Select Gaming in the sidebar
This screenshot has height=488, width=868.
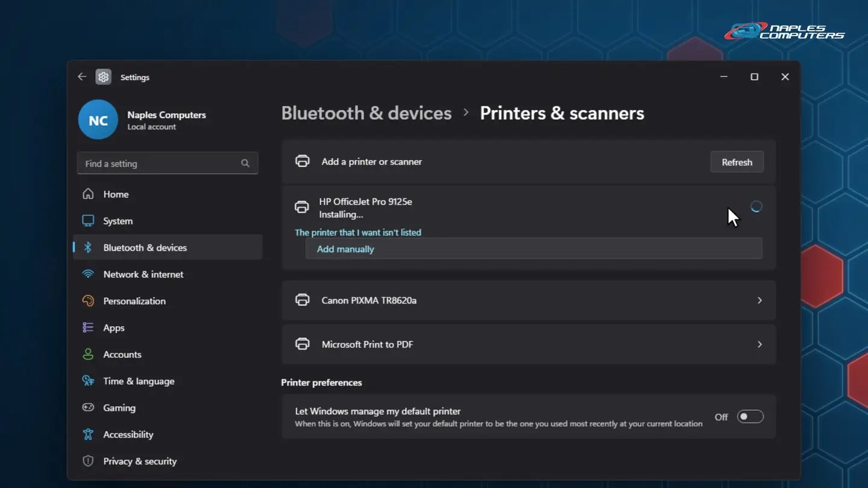click(168, 408)
